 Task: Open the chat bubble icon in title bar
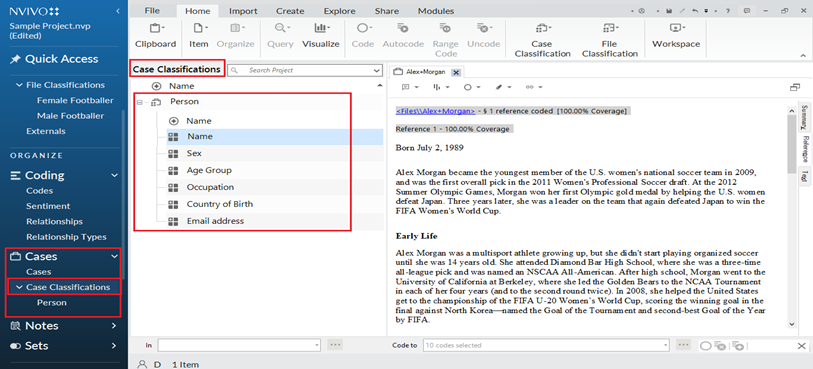click(x=747, y=11)
